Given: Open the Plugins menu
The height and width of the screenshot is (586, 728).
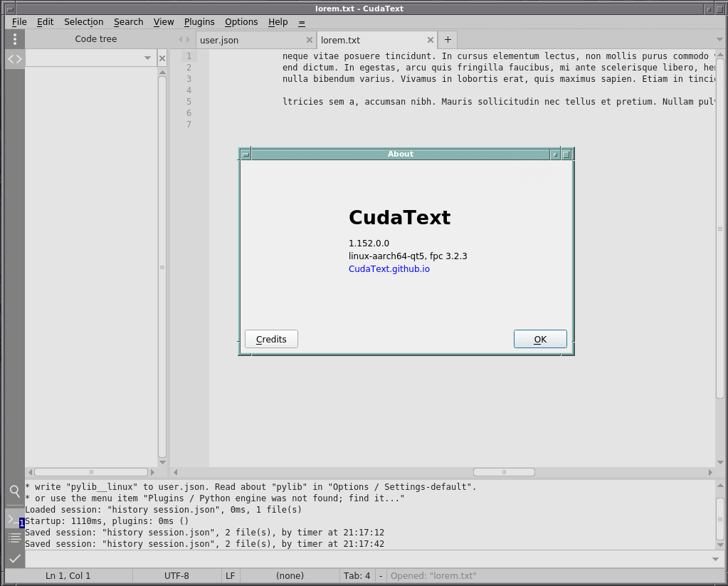Looking at the screenshot, I should click(x=199, y=22).
